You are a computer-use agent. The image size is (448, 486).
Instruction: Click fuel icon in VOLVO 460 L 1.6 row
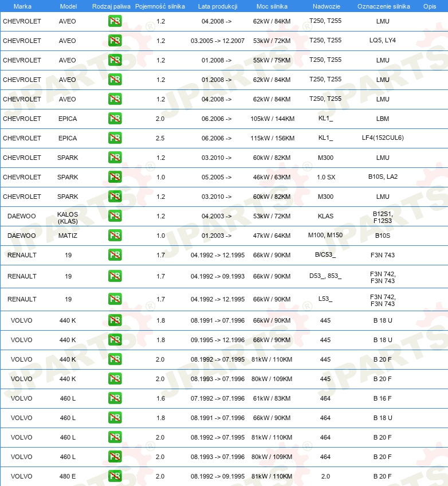[x=115, y=398]
